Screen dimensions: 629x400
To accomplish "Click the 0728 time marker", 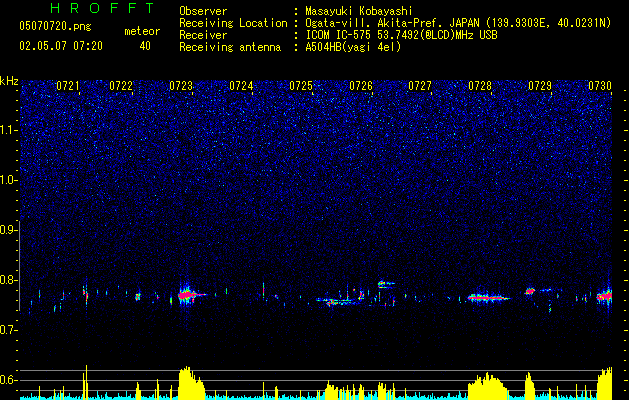I will pos(480,85).
